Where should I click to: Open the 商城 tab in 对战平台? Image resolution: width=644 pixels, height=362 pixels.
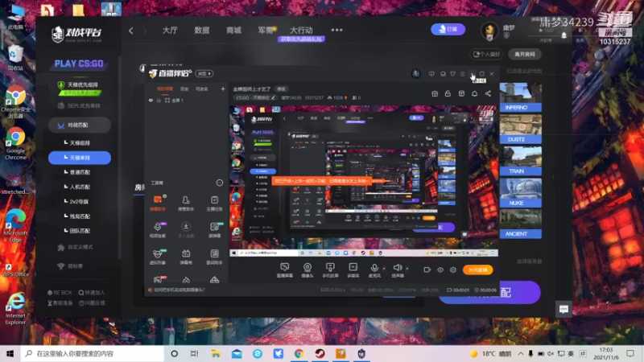click(x=233, y=30)
